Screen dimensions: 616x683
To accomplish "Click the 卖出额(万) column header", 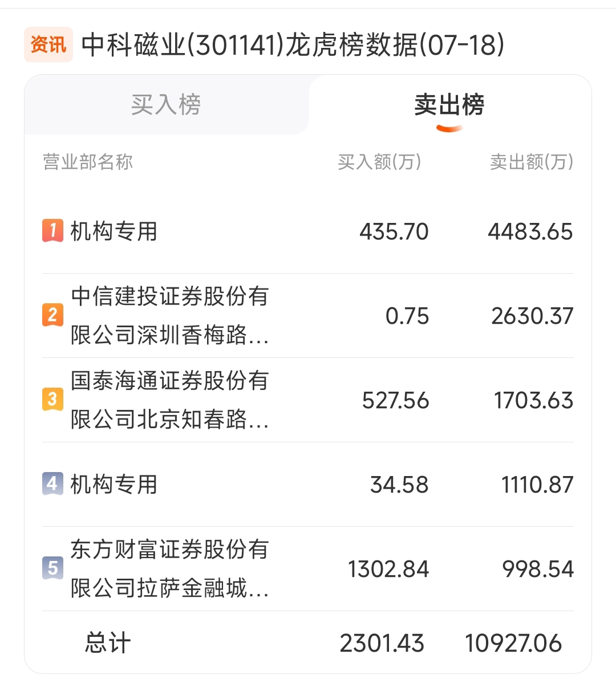I will [x=532, y=162].
